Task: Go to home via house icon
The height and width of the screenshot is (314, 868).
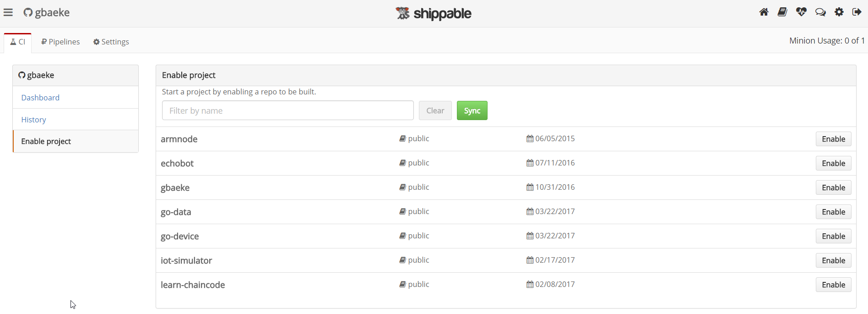Action: coord(764,12)
